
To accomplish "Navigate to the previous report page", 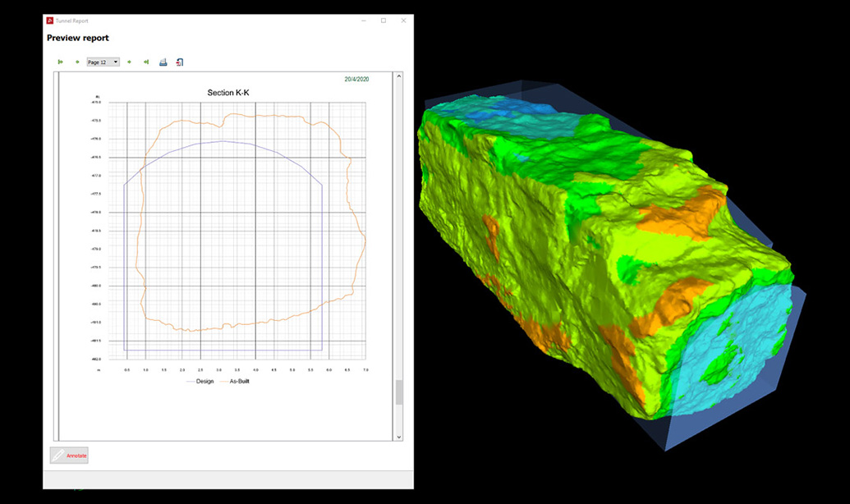I will point(77,62).
